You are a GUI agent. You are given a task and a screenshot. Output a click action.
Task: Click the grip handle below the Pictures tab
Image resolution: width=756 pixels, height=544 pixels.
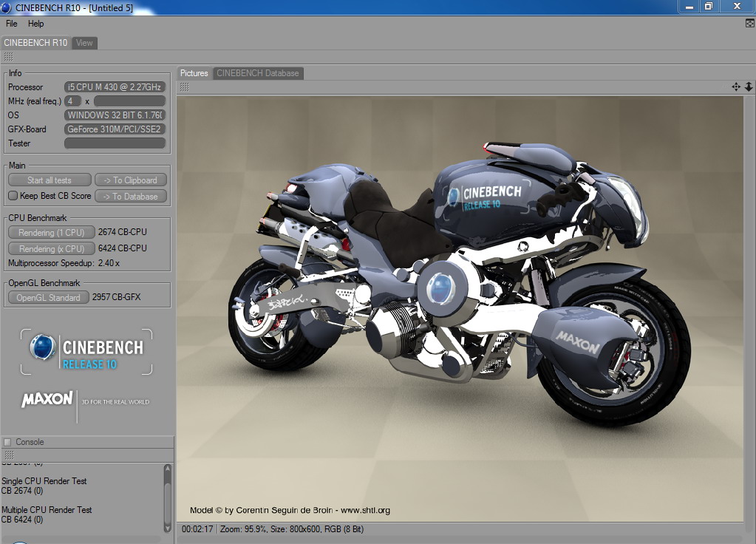click(184, 86)
